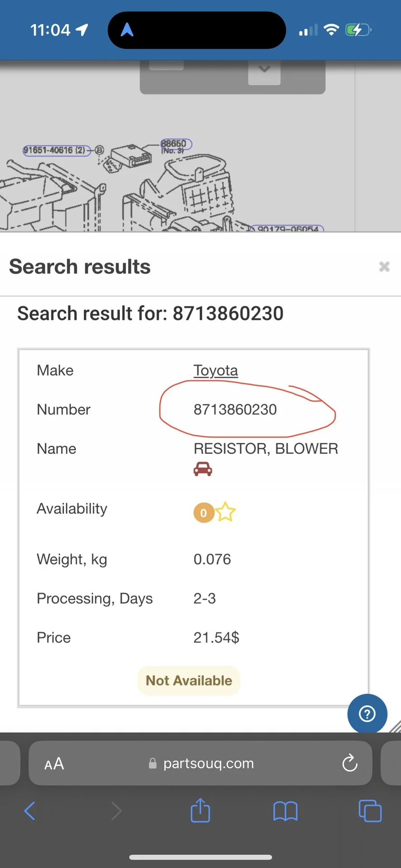The height and width of the screenshot is (868, 401).
Task: Tap part number 8713860230 value
Action: point(235,410)
